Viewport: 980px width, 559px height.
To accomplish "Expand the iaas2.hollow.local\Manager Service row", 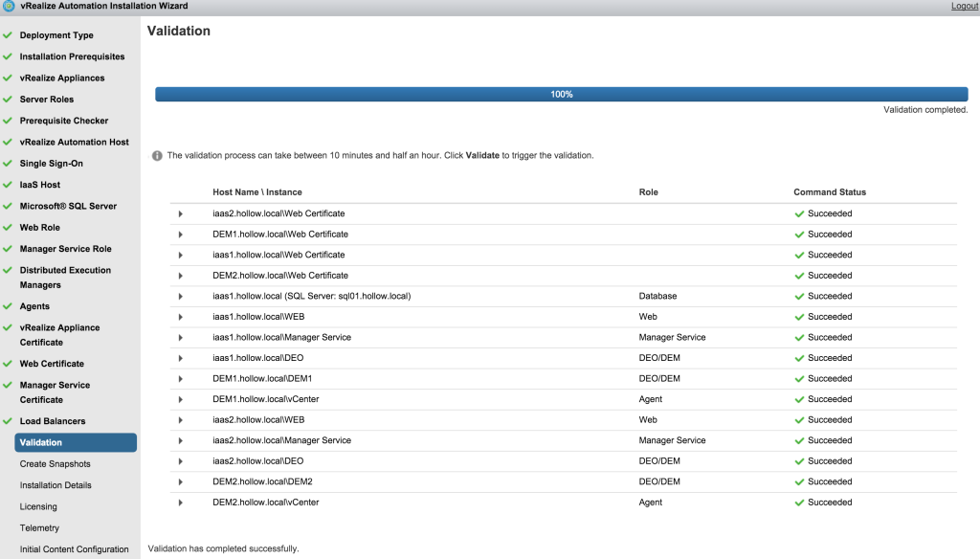I will coord(180,441).
